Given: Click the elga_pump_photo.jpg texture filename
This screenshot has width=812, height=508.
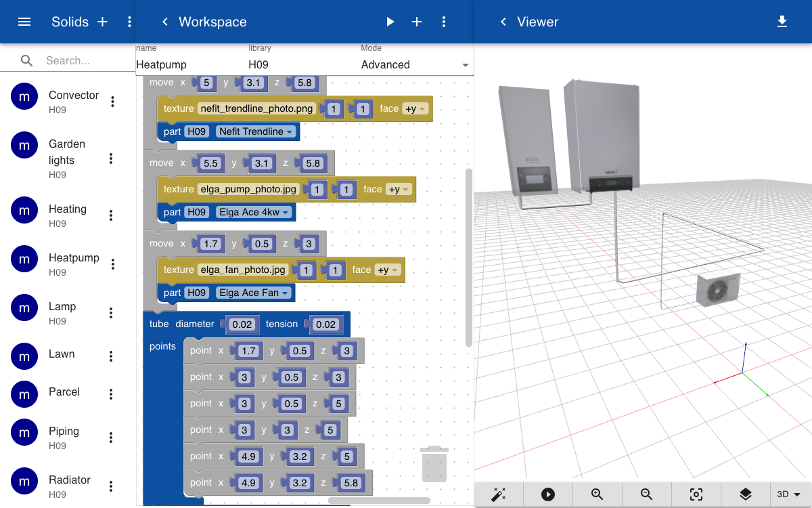Looking at the screenshot, I should pyautogui.click(x=250, y=190).
